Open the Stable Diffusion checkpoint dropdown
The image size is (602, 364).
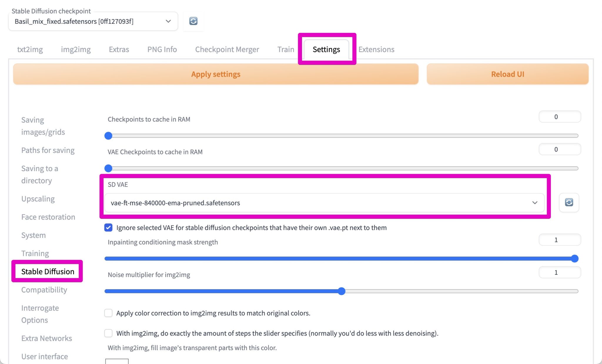(93, 21)
